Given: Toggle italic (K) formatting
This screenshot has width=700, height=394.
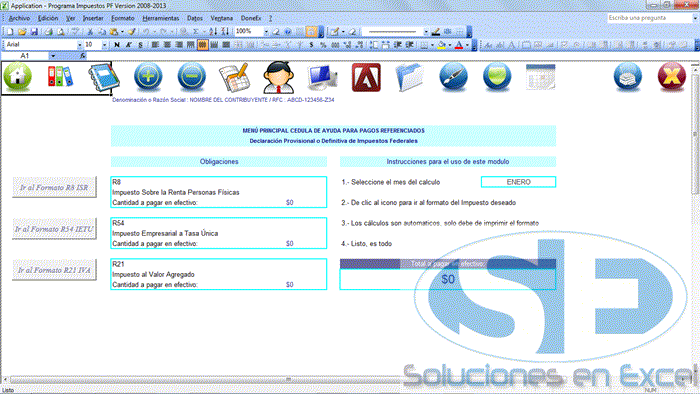Looking at the screenshot, I should pos(129,45).
